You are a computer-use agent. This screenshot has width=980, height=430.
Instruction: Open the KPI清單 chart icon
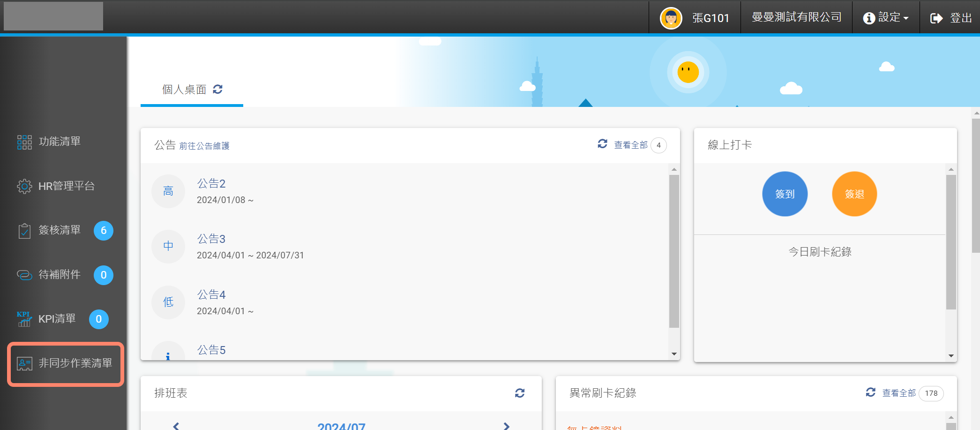click(24, 319)
